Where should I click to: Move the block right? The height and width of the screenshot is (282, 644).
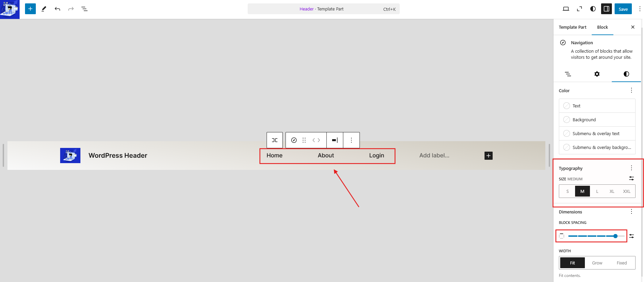coord(319,140)
